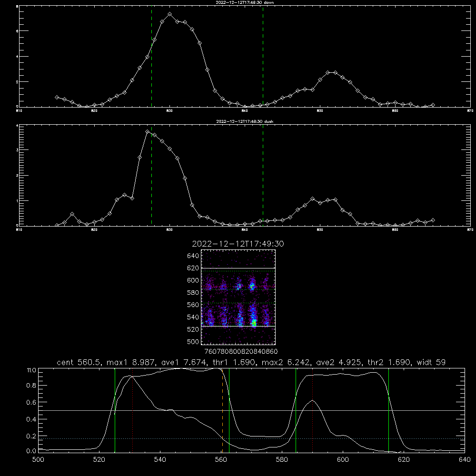Select the 'max2 6.242' value in stats line
This screenshot has width=476, height=476.
pyautogui.click(x=285, y=362)
